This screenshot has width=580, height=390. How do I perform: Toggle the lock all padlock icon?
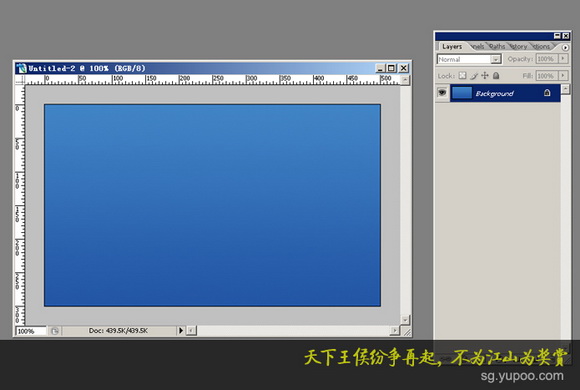pos(496,75)
